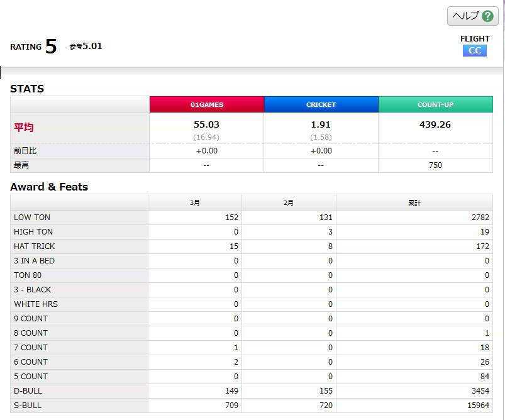505x420 pixels.
Task: Click the 平均 row label
Action: coord(23,127)
